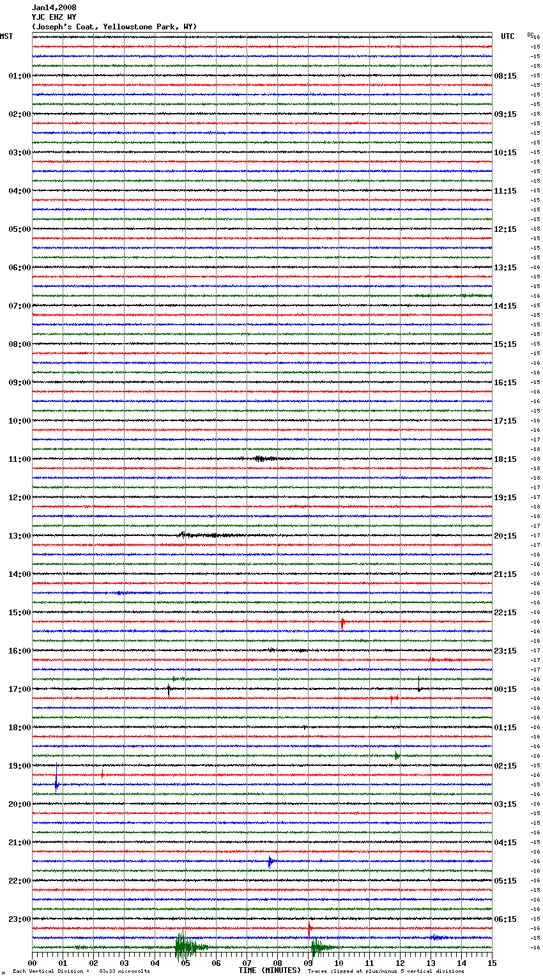Click the 15:00 MST time label
The width and height of the screenshot is (543, 980).
pos(20,613)
